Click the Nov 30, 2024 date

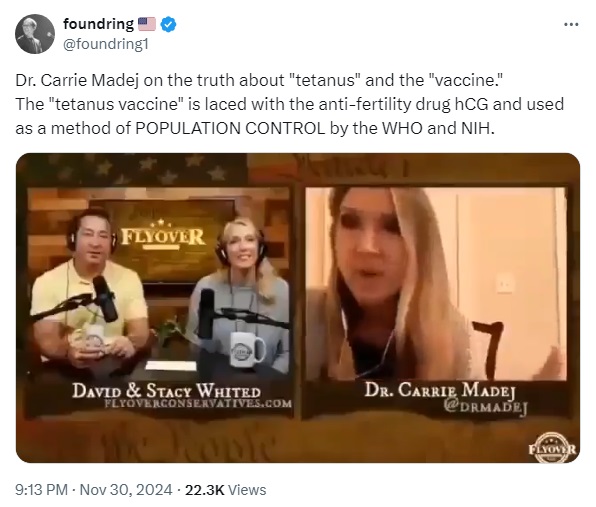click(x=126, y=490)
